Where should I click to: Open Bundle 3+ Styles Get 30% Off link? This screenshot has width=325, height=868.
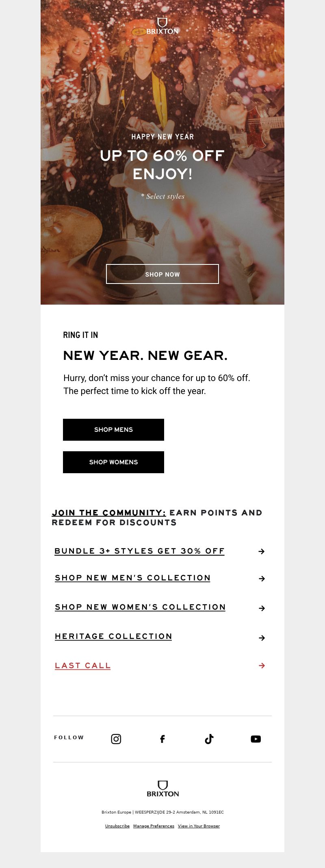139,551
